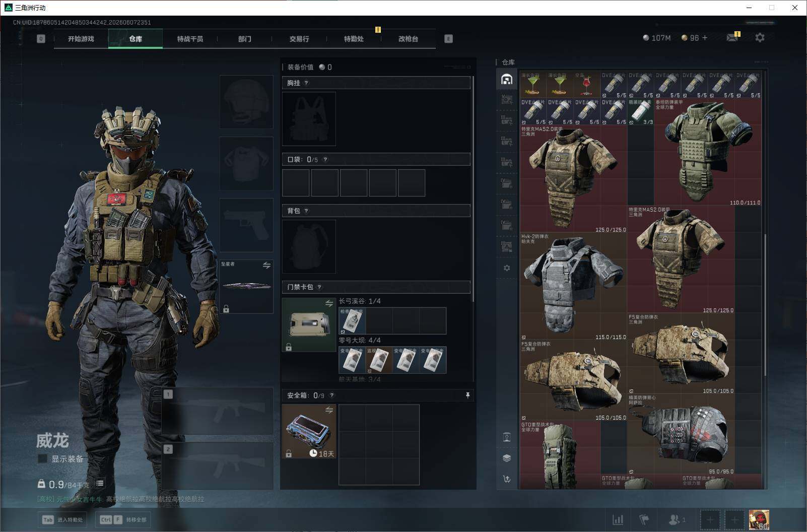Screen dimensions: 807x532
Task: Open the 改枪台 tab
Action: [408, 39]
